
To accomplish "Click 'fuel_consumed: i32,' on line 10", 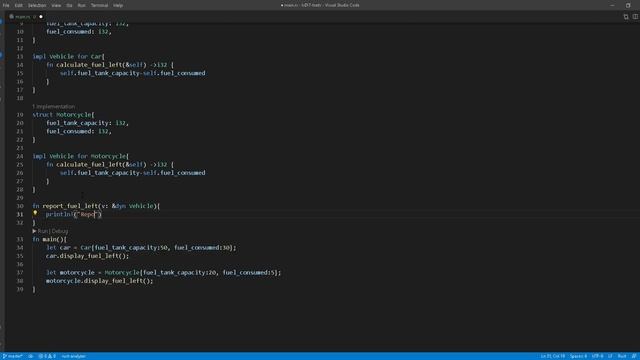I will point(79,32).
